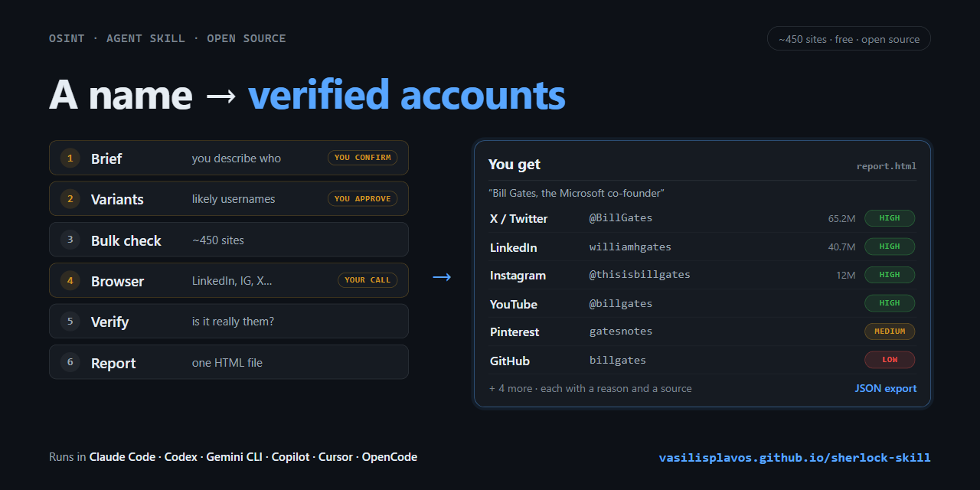Viewport: 980px width, 490px height.
Task: Click the "+ 4 more" footer note
Action: point(590,388)
